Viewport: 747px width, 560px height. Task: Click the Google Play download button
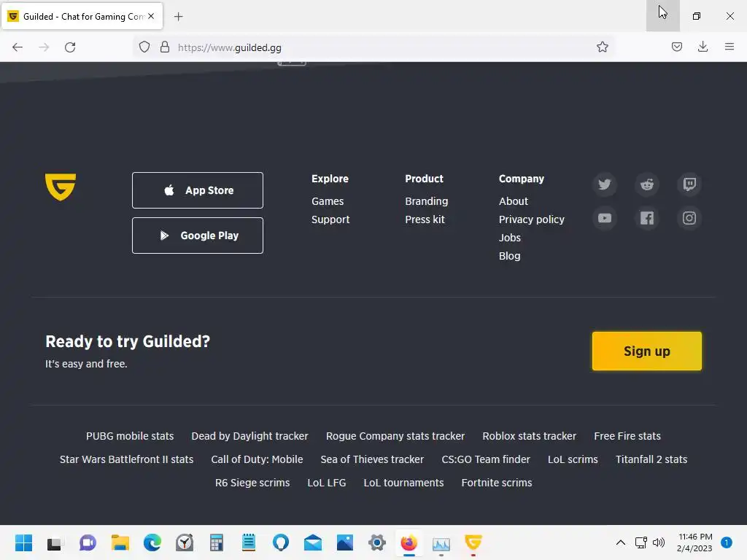[x=198, y=236]
